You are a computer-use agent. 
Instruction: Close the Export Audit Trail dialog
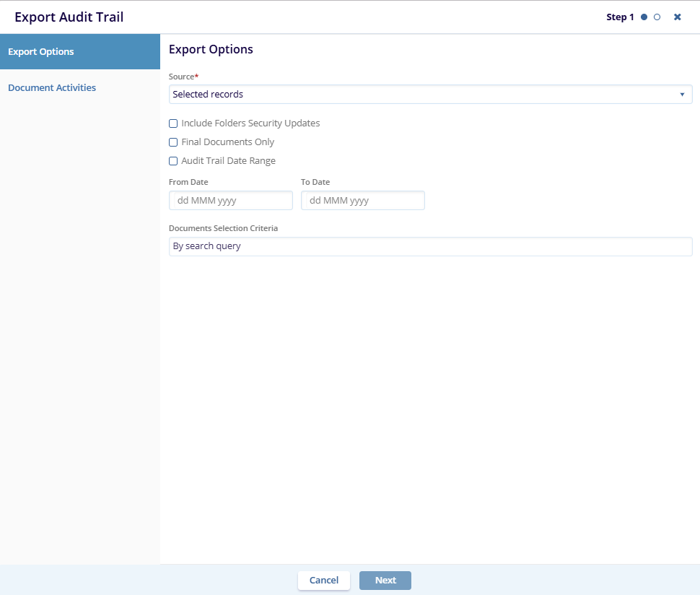677,17
